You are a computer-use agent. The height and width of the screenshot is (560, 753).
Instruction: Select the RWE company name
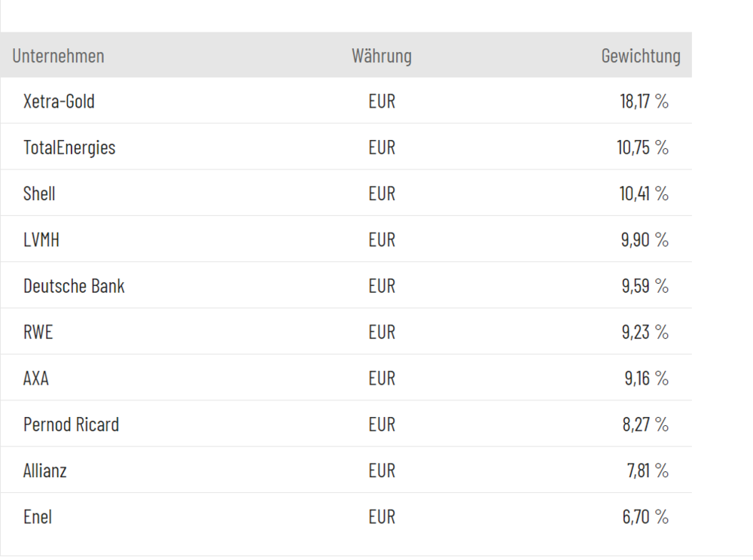pyautogui.click(x=38, y=332)
